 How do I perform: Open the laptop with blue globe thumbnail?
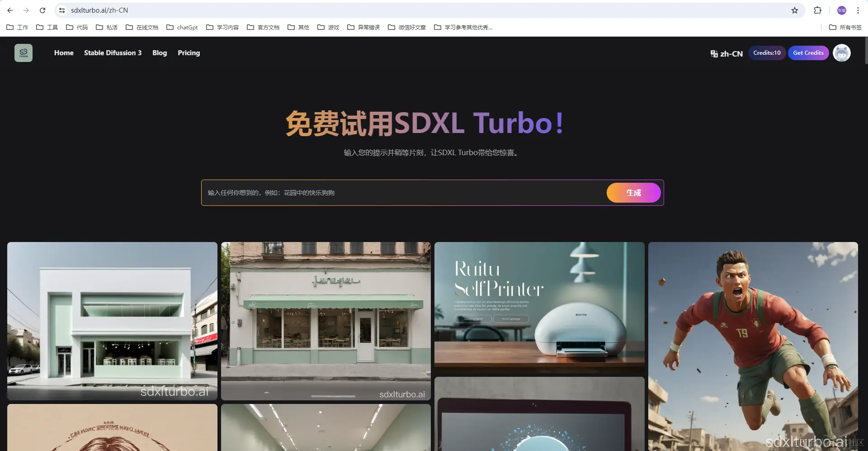click(539, 414)
